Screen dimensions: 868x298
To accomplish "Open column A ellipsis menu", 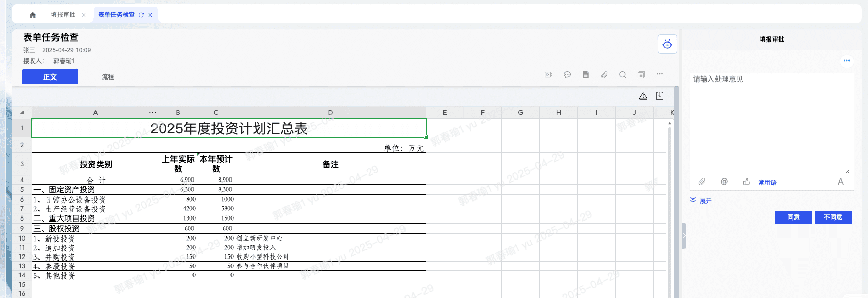I will point(152,112).
